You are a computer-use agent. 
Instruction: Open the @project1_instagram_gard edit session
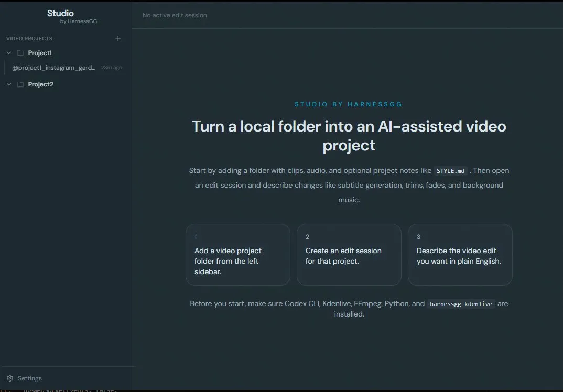[54, 67]
